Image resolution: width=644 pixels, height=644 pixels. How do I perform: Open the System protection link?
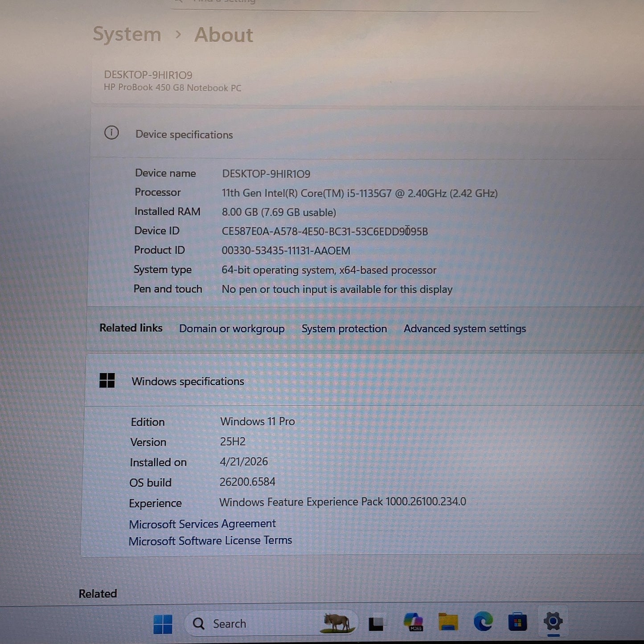point(344,328)
